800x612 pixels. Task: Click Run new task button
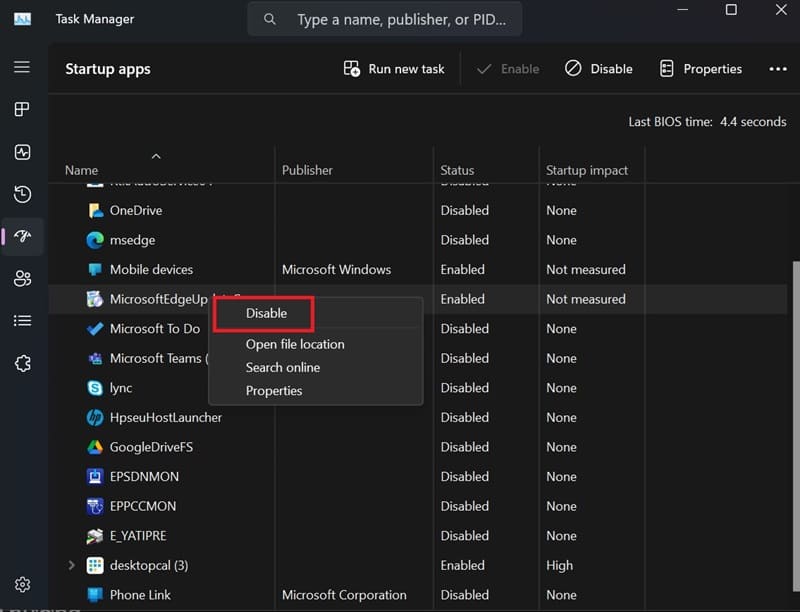tap(394, 69)
